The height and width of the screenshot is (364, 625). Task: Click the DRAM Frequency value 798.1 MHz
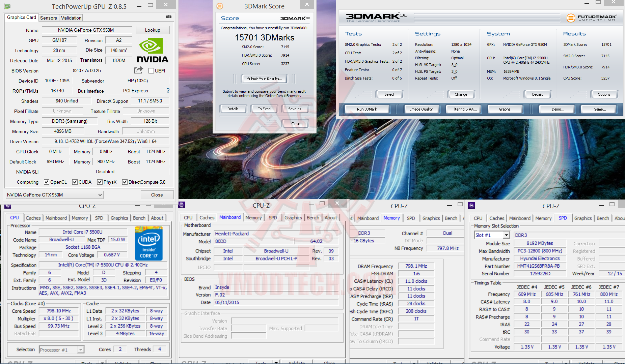416,266
